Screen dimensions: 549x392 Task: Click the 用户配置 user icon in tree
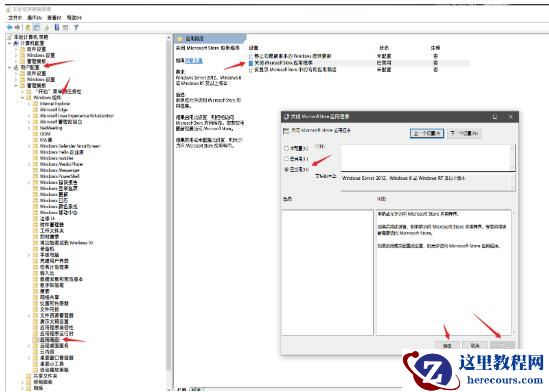(x=16, y=67)
